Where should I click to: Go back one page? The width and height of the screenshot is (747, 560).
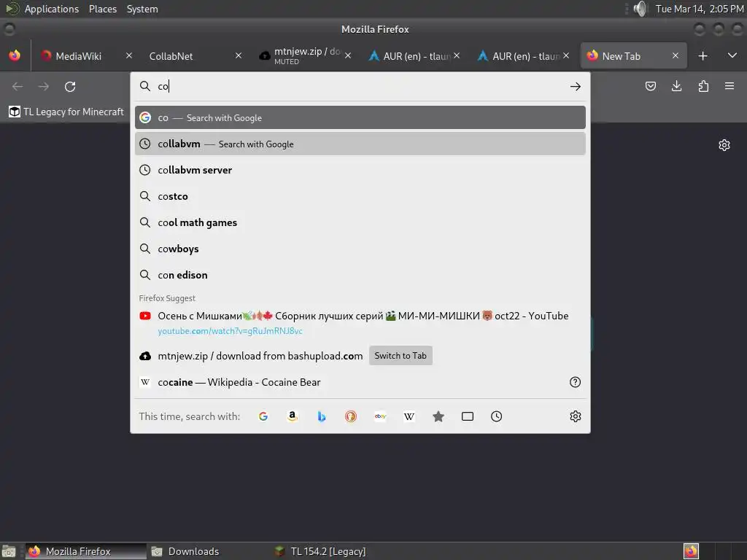point(18,86)
